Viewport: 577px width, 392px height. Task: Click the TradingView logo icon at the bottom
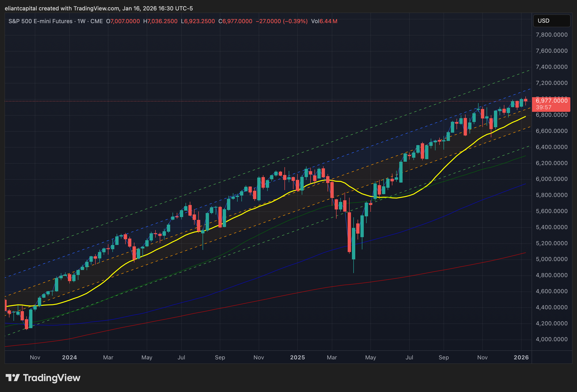13,378
